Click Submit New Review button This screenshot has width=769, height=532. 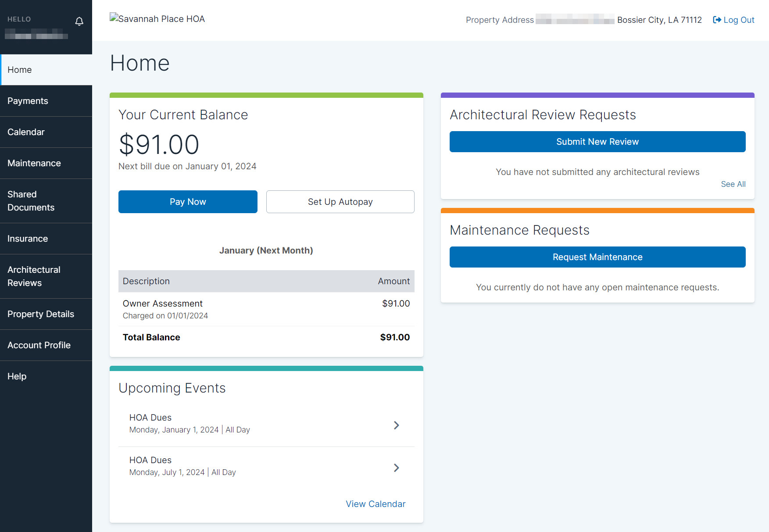pyautogui.click(x=597, y=142)
